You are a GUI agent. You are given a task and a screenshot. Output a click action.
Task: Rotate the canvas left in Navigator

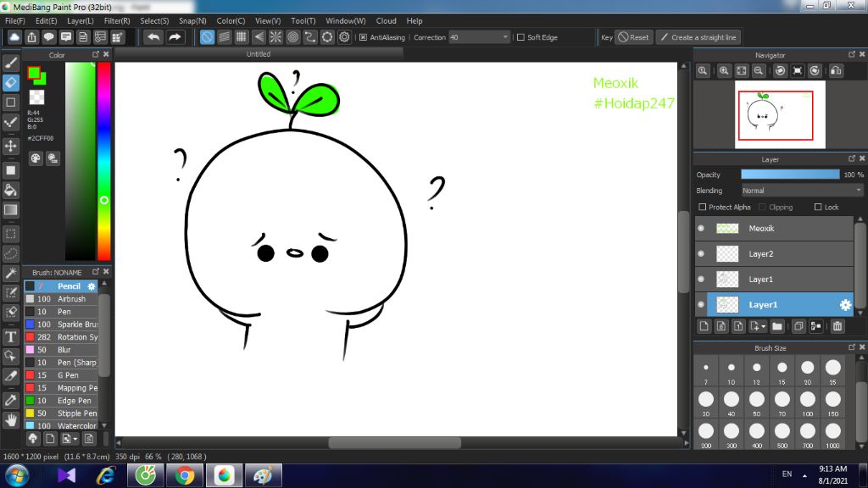click(x=780, y=71)
